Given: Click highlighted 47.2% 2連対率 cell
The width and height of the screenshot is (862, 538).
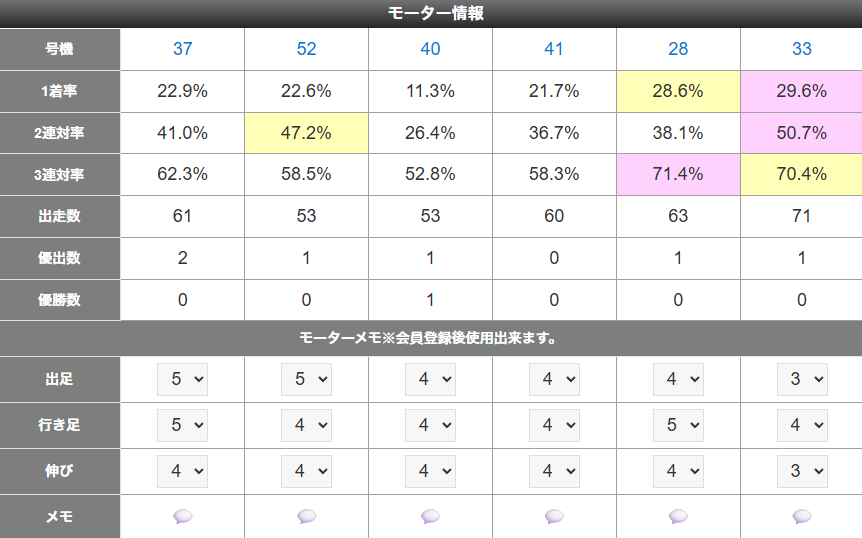Looking at the screenshot, I should coord(306,133).
